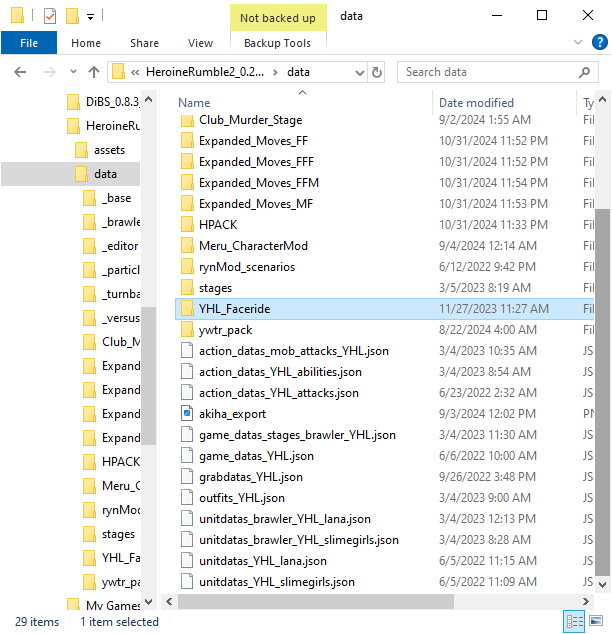The height and width of the screenshot is (634, 612).
Task: Open the Recent locations dropdown
Action: pos(73,72)
